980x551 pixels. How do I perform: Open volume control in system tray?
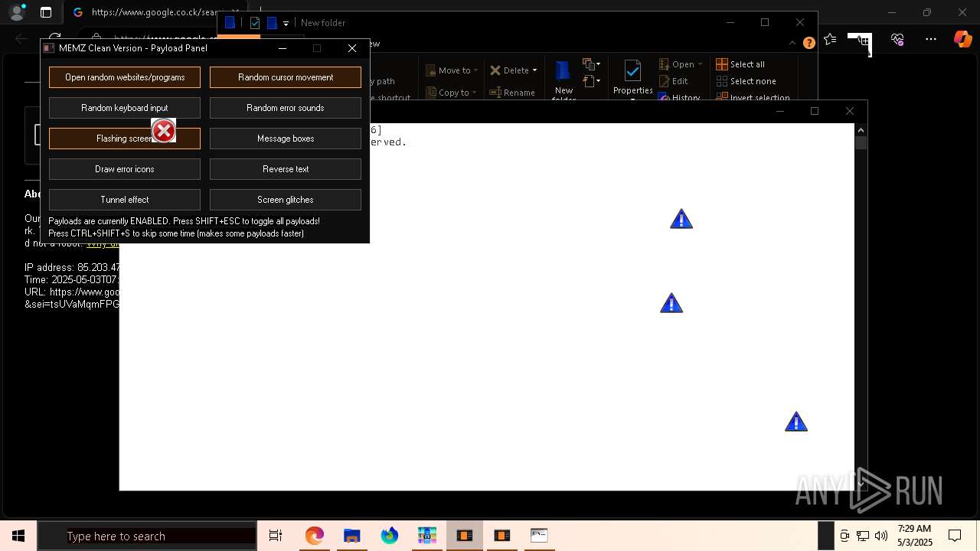click(x=881, y=536)
